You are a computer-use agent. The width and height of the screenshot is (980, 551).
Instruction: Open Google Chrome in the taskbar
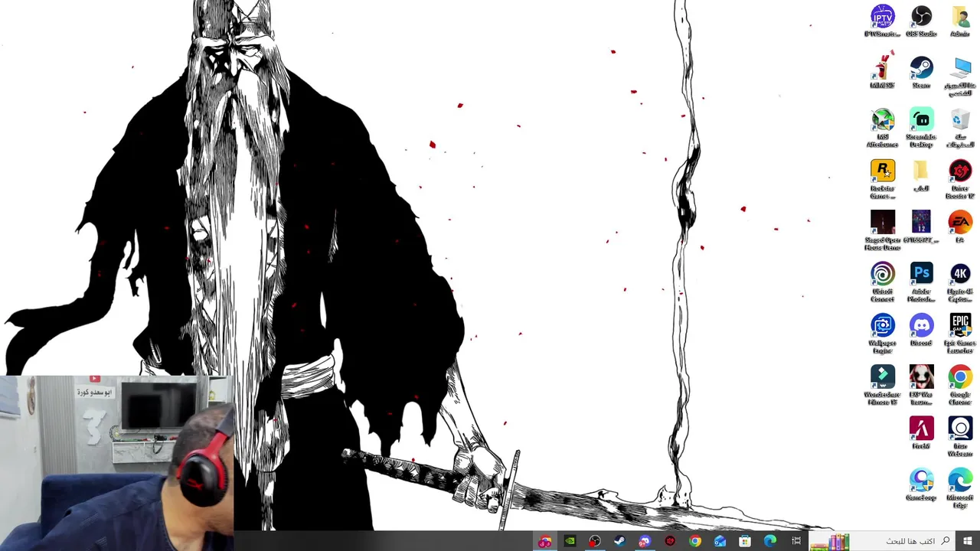pyautogui.click(x=694, y=541)
